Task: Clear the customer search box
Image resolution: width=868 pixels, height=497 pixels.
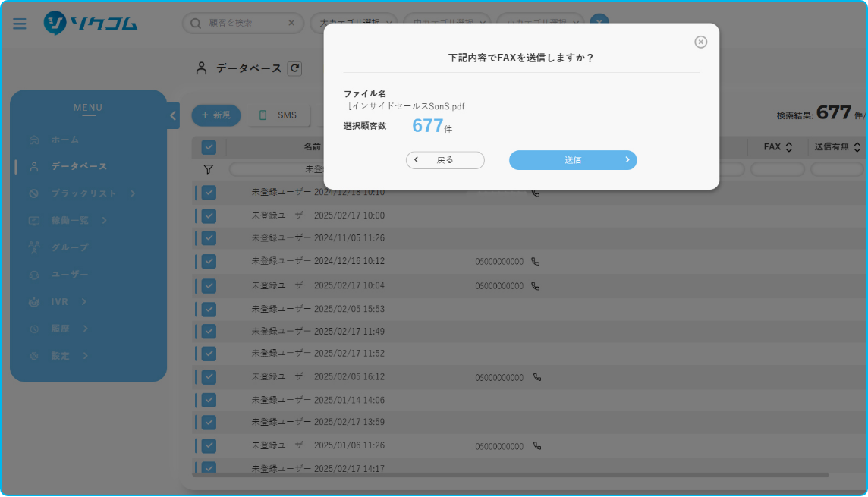Action: (x=291, y=24)
